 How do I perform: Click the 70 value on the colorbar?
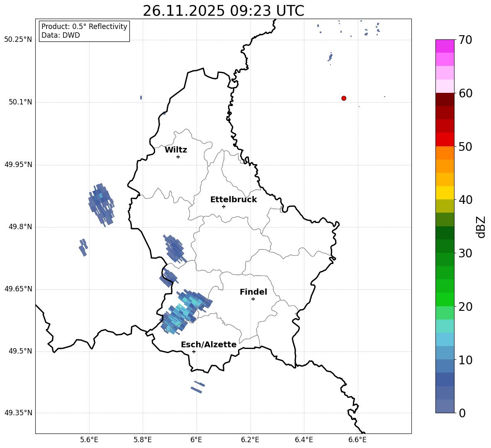tap(465, 40)
